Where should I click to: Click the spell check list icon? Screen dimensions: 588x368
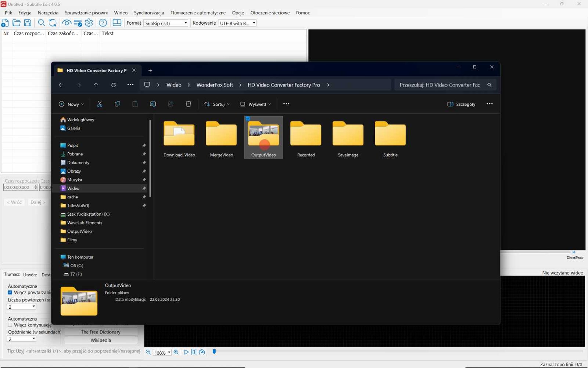point(78,23)
